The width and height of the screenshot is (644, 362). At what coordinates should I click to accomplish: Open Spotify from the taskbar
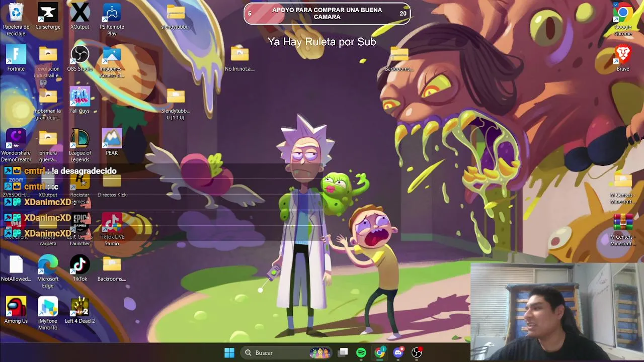click(x=361, y=352)
